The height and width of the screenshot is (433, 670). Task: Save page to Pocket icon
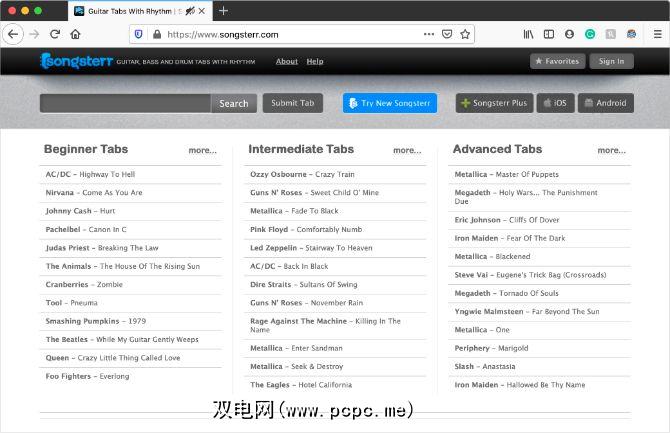click(x=447, y=34)
